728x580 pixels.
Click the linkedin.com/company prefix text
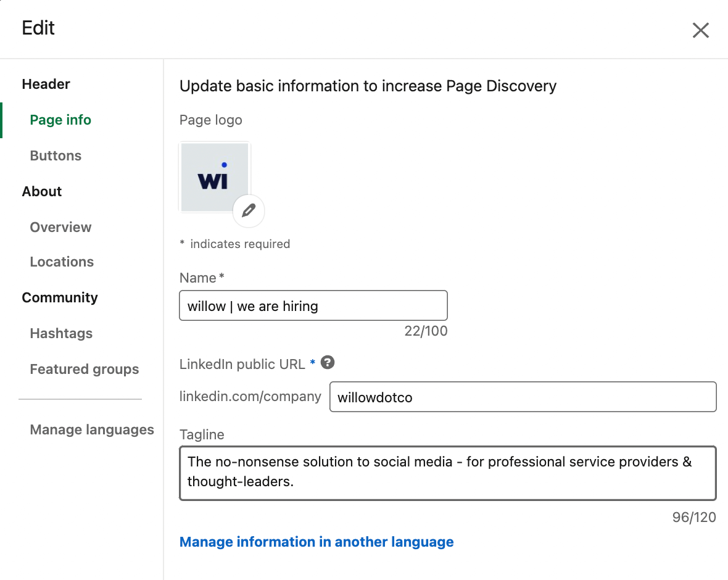(250, 397)
